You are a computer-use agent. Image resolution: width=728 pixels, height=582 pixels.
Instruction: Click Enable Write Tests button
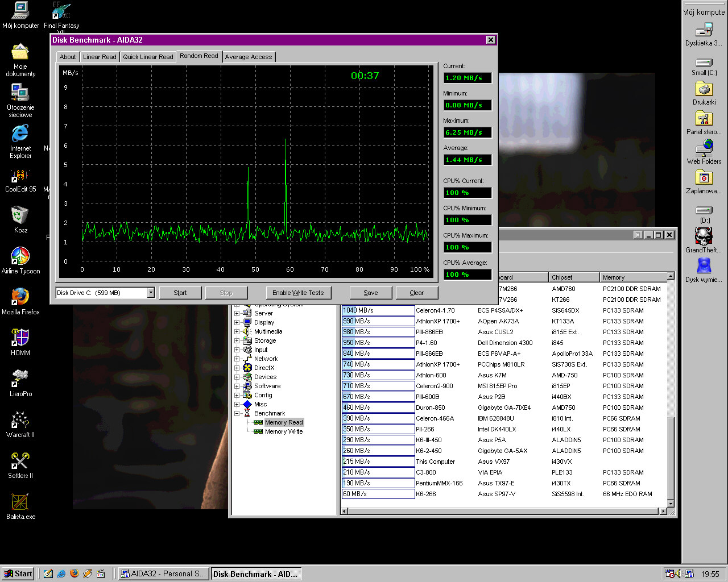pos(298,293)
